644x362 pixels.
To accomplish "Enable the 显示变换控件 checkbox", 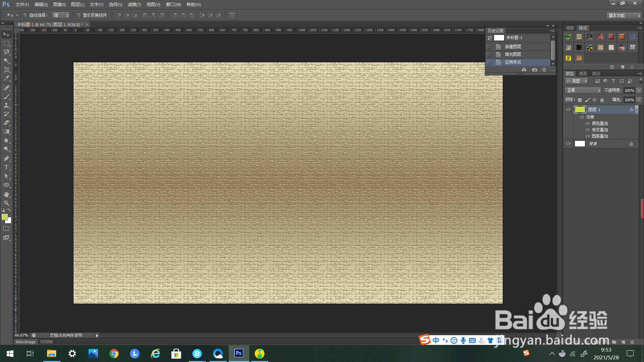I will tap(79, 15).
